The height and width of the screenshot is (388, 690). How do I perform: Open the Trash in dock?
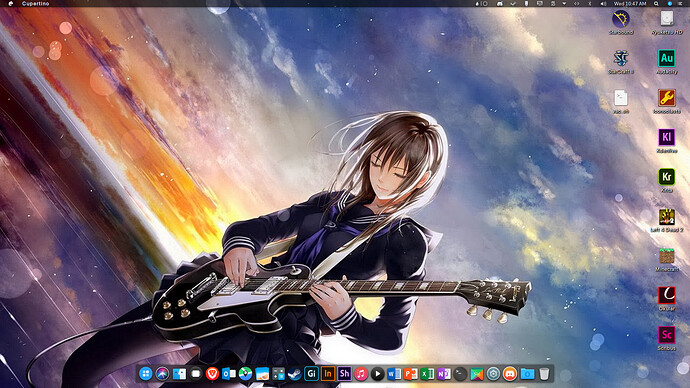coord(544,374)
